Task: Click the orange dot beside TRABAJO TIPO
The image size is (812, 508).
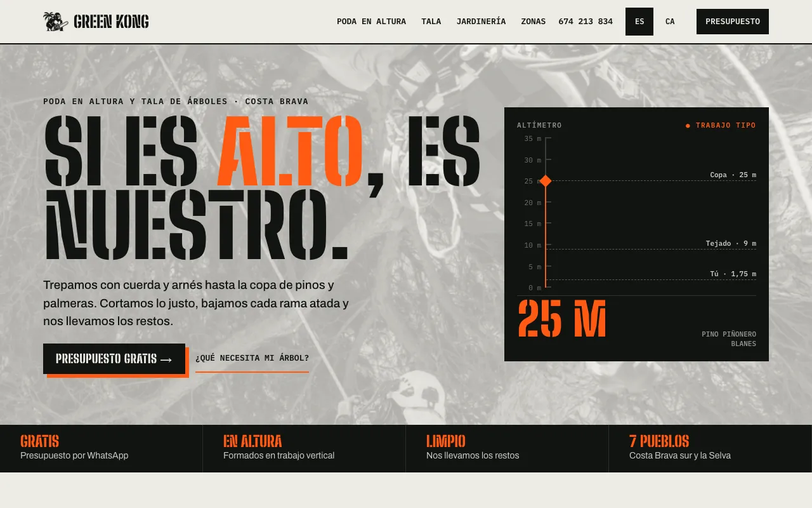Action: tap(688, 126)
